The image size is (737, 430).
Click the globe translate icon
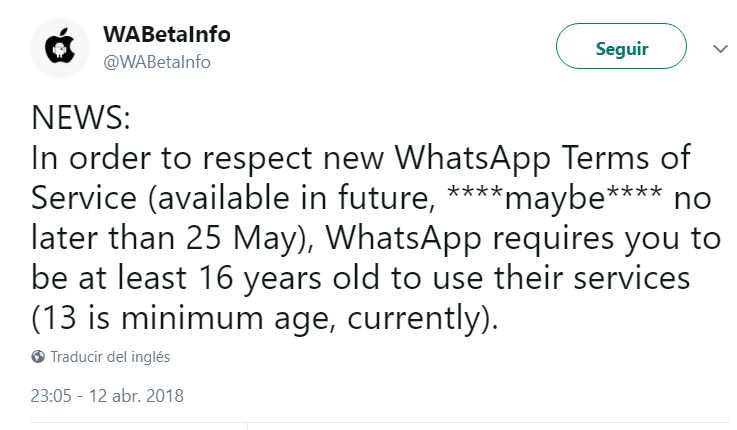38,356
